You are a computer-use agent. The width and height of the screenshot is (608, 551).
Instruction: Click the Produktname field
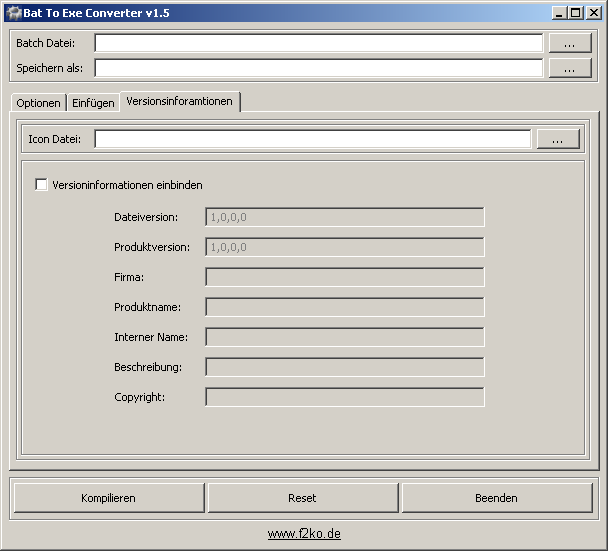point(345,307)
